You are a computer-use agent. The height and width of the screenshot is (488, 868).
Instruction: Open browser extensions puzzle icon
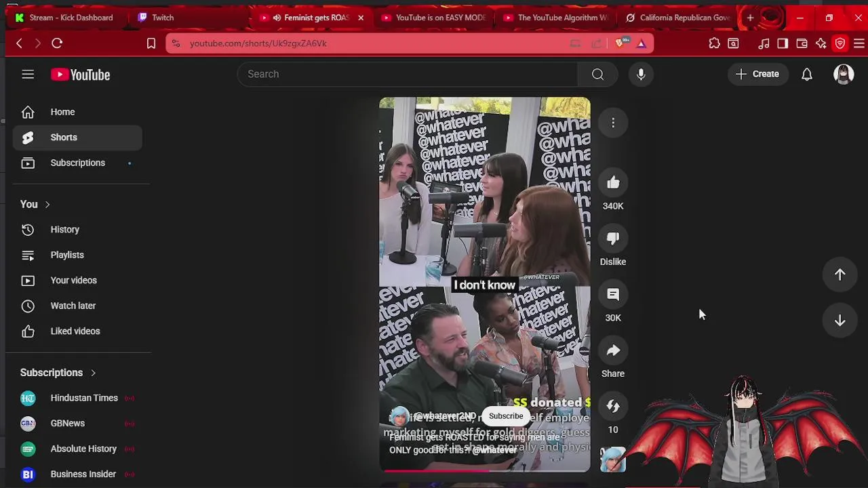point(714,43)
